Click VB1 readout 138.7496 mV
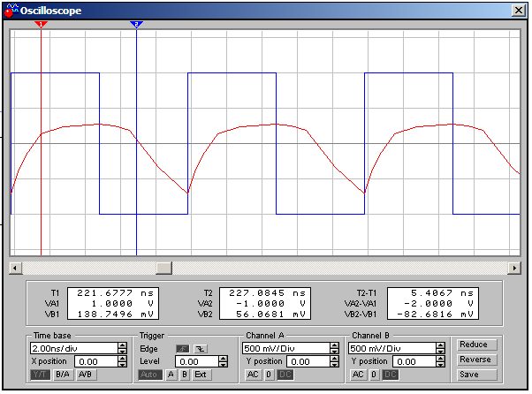This screenshot has width=532, height=394. 116,314
